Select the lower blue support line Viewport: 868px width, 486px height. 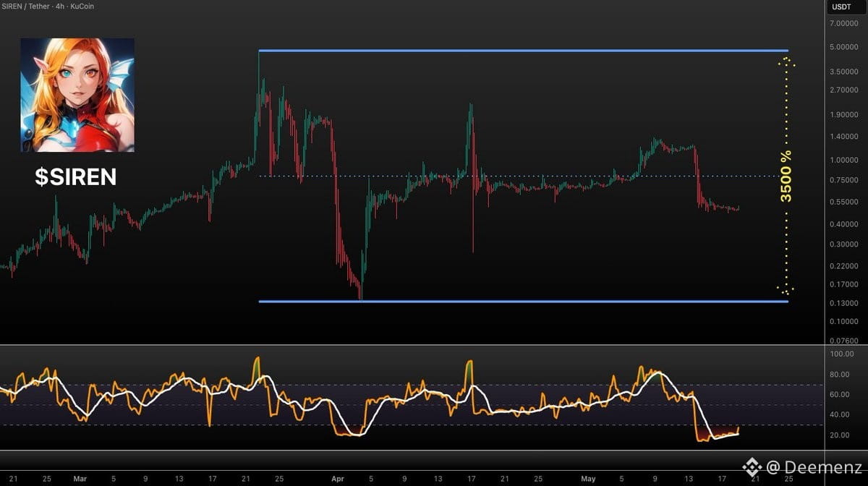523,301
